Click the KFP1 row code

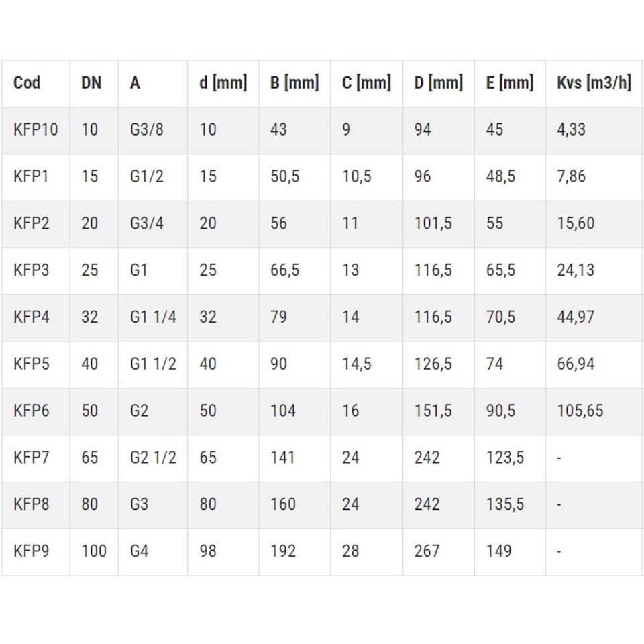click(31, 176)
